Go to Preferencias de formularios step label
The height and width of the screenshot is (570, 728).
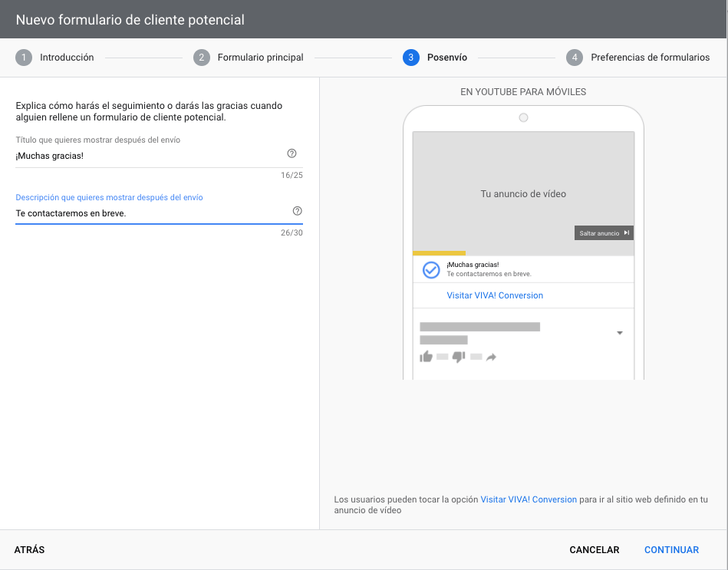coord(650,58)
